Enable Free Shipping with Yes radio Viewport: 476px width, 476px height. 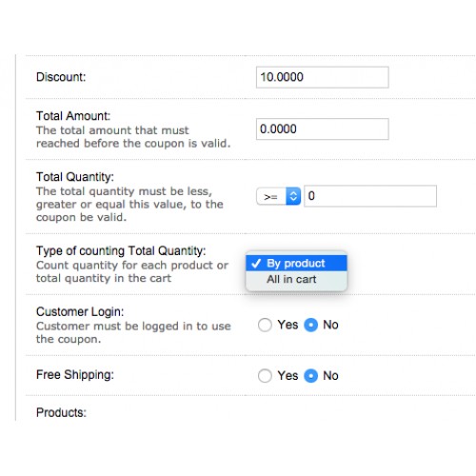point(265,376)
